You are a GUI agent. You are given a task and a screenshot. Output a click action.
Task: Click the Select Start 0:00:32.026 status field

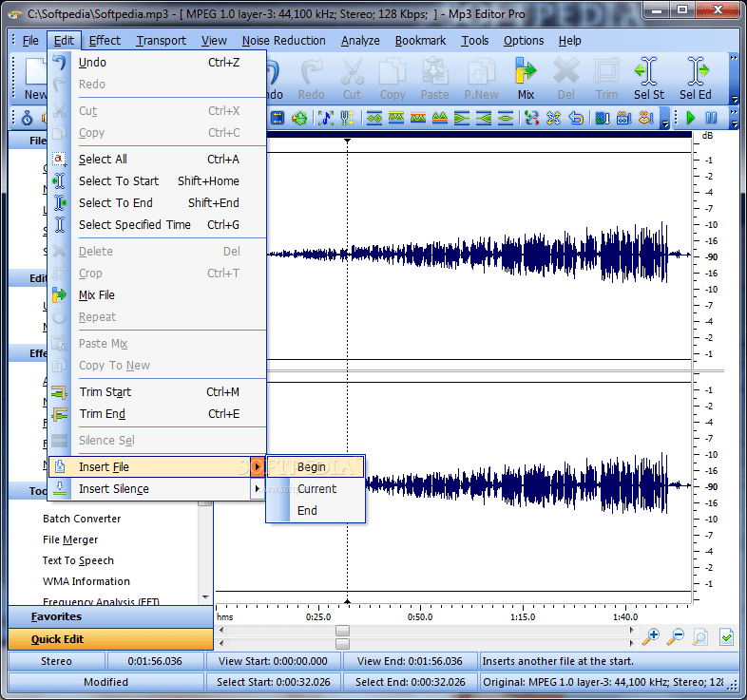pyautogui.click(x=274, y=682)
